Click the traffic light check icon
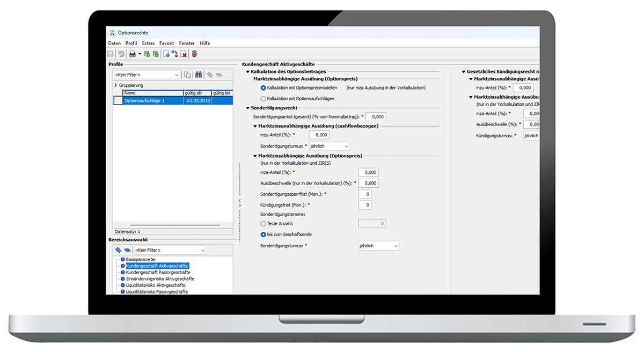 [x=195, y=54]
